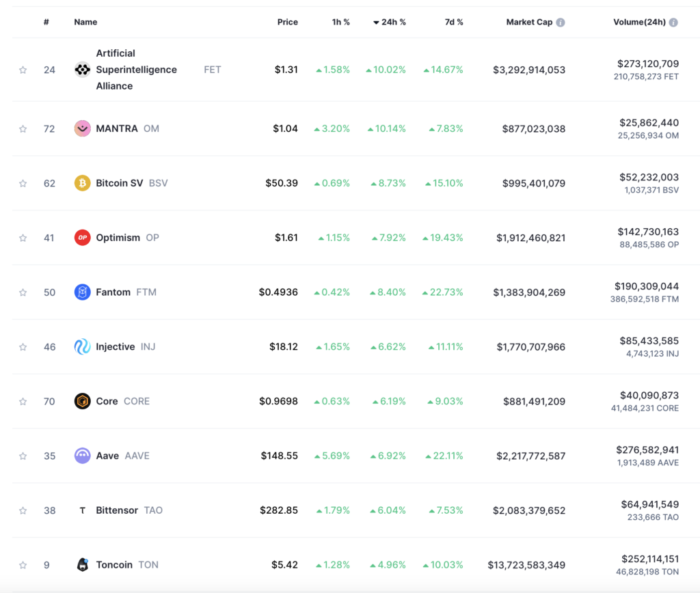
Task: Sort the table by Price header
Action: (288, 21)
